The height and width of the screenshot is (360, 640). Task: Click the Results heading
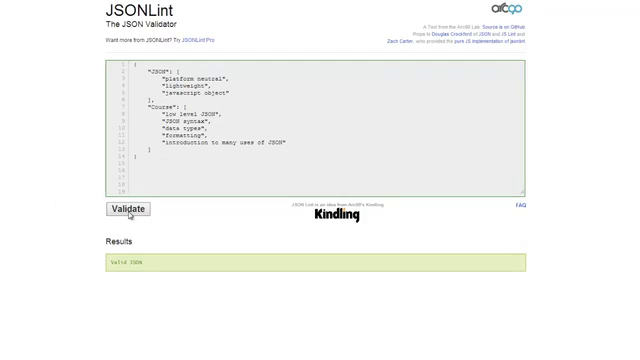pyautogui.click(x=119, y=241)
